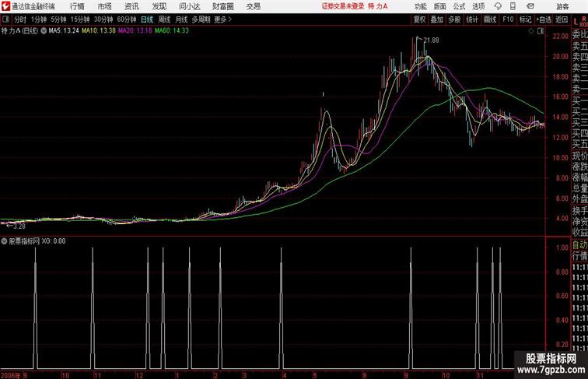
Task: Click the customer service headset icon
Action: tap(498, 6)
